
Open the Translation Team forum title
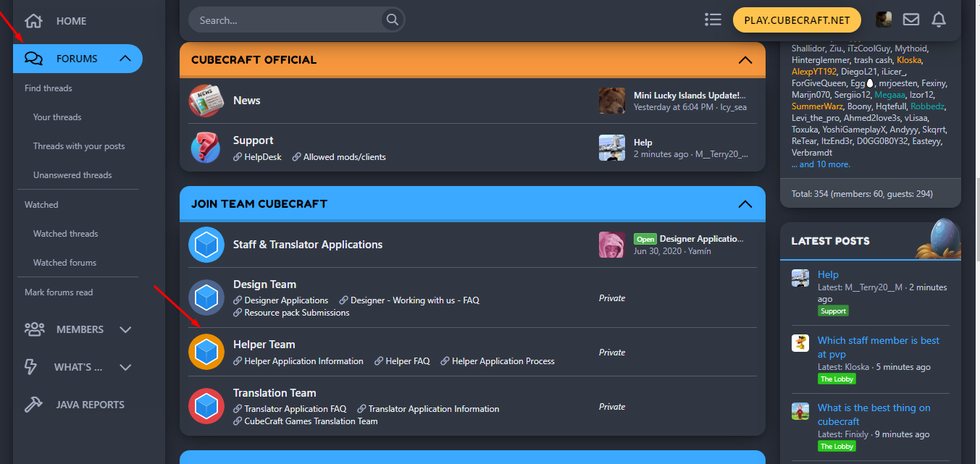pos(275,393)
